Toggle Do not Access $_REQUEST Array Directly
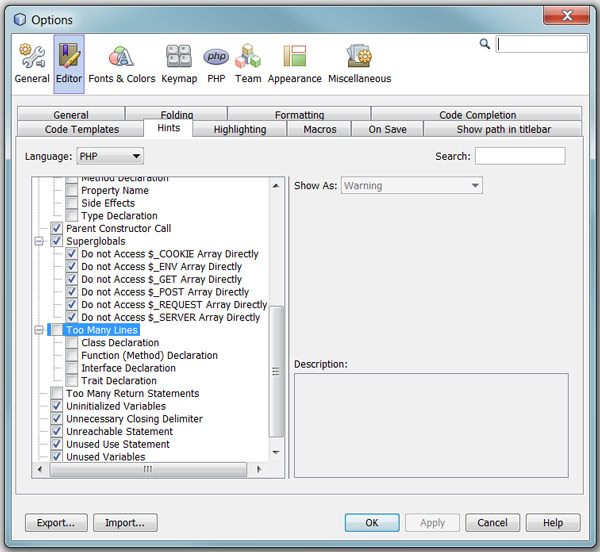 click(72, 304)
